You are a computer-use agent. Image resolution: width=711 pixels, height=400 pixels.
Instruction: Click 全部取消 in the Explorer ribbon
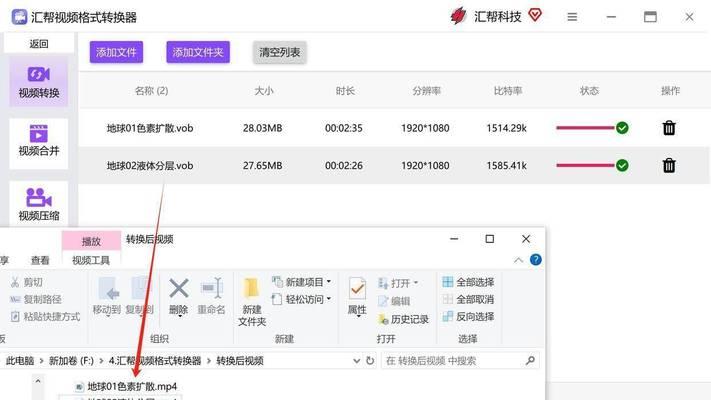[x=468, y=299]
